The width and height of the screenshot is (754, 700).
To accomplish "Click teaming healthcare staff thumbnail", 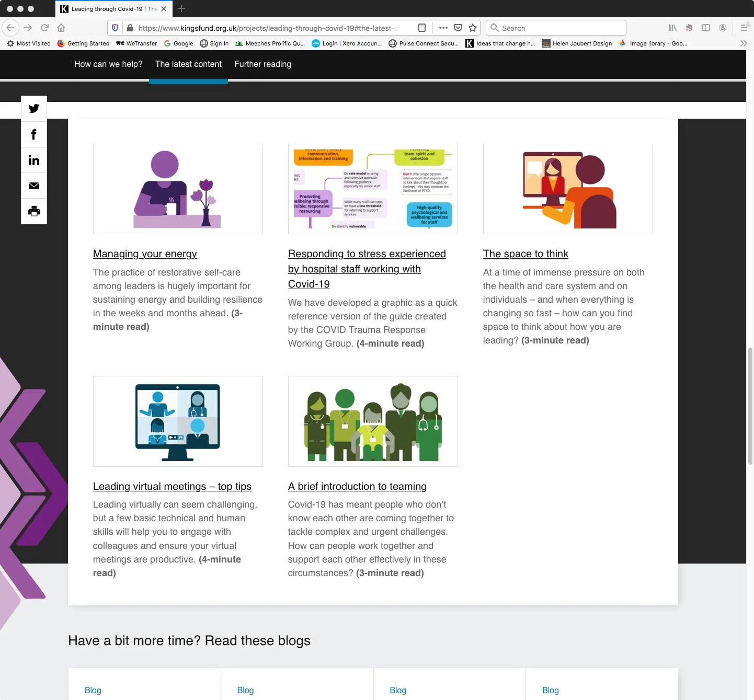I will point(373,421).
